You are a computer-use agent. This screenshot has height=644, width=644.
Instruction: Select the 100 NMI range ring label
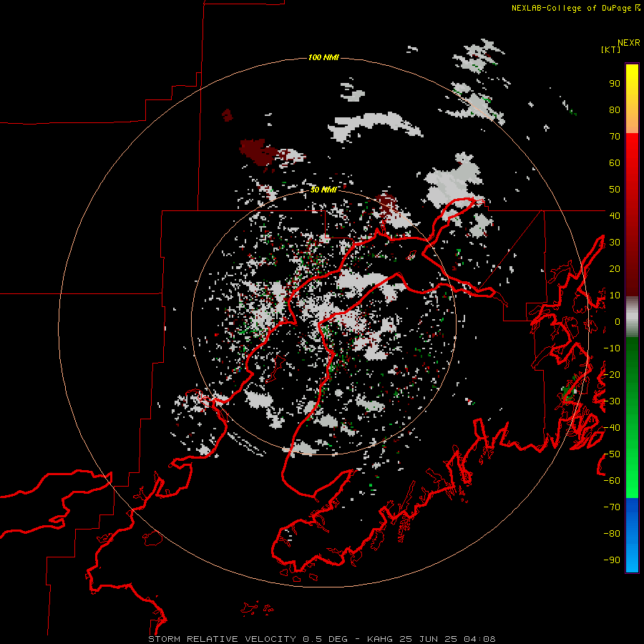[x=323, y=57]
